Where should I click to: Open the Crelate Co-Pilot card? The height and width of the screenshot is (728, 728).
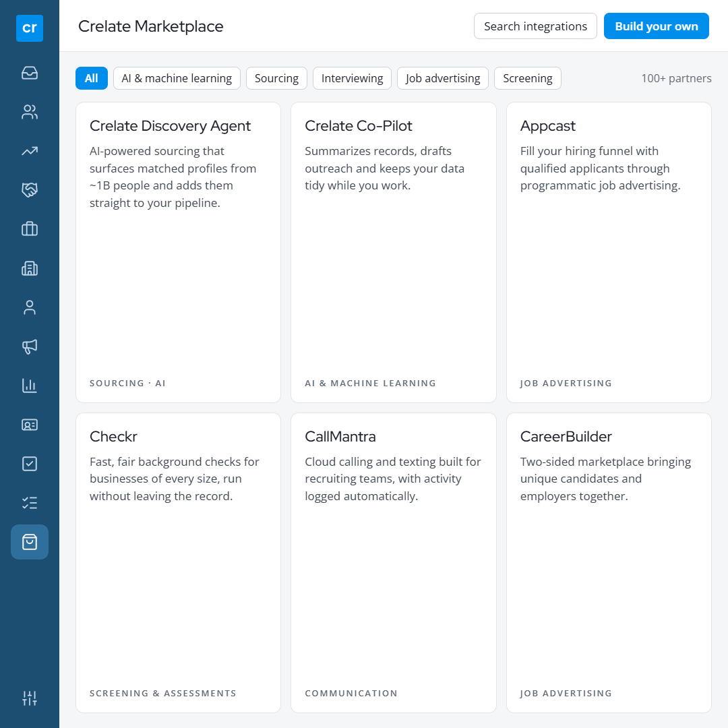(393, 252)
